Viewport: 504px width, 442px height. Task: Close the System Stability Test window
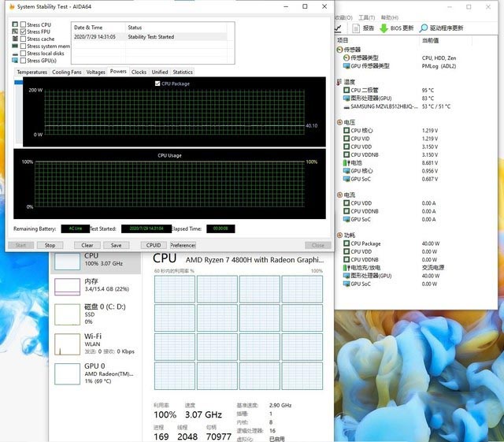[324, 6]
